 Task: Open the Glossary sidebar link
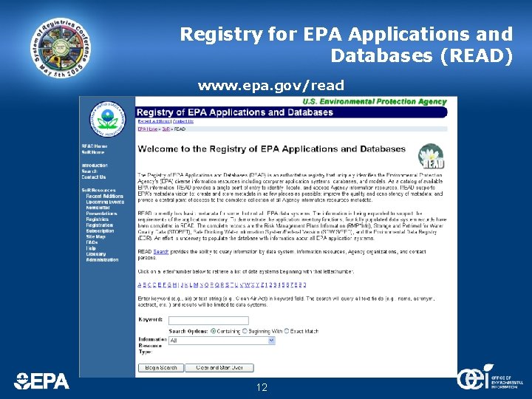point(96,253)
